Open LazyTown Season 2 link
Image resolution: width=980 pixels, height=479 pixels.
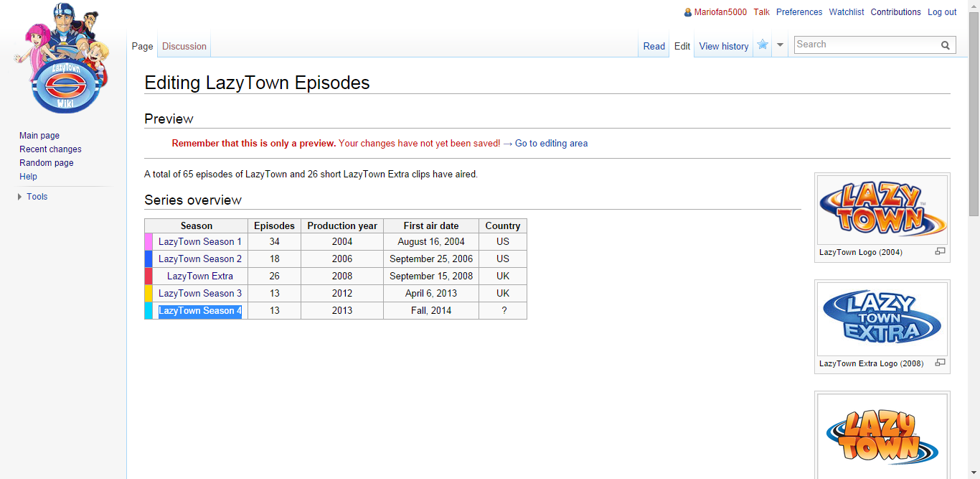point(200,259)
